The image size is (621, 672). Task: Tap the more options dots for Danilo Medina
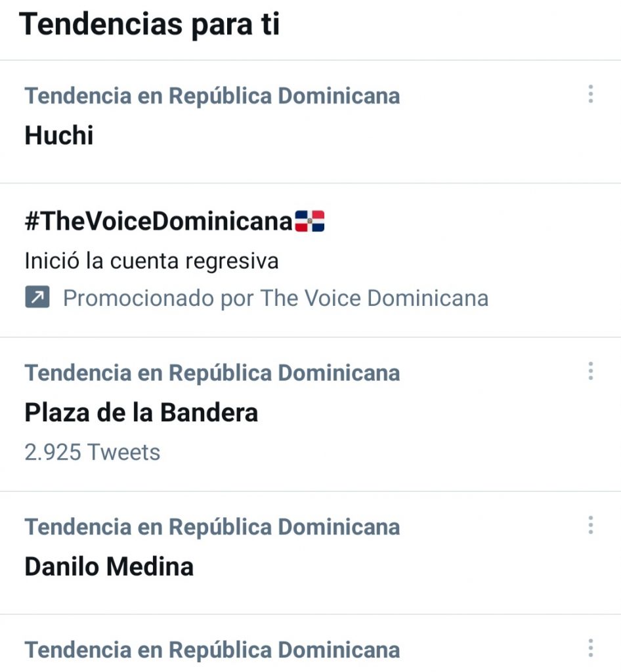click(590, 525)
